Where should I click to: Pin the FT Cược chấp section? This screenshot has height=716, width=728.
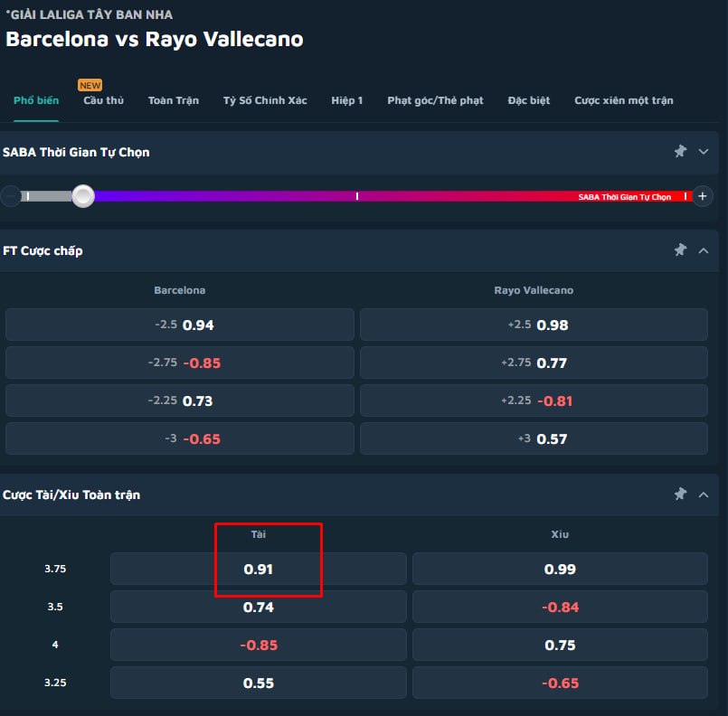pyautogui.click(x=680, y=250)
